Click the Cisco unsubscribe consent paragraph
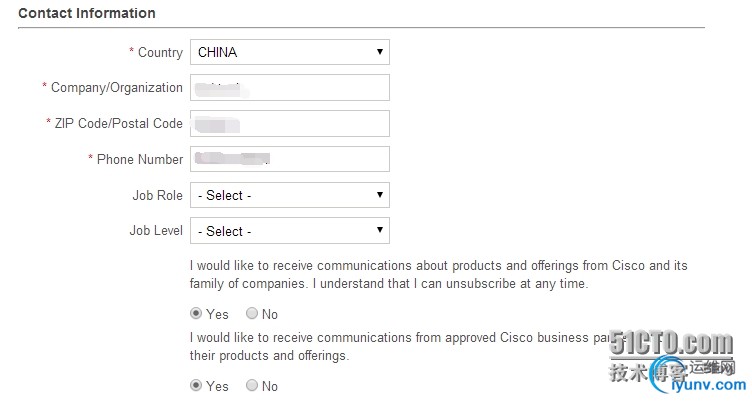The width and height of the screenshot is (752, 401). tap(438, 275)
